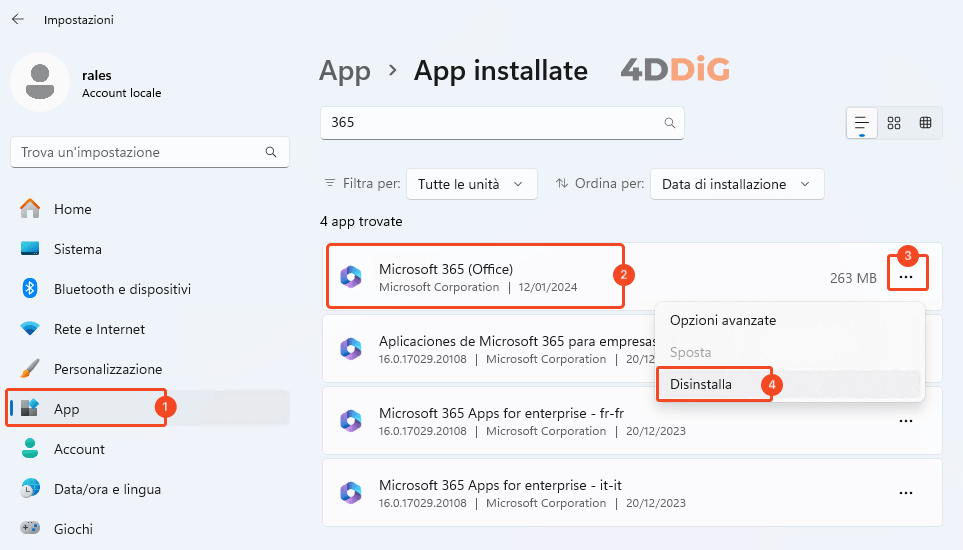Screen dimensions: 963x550
Task: Click the Giochi gamepad icon
Action: [x=30, y=528]
